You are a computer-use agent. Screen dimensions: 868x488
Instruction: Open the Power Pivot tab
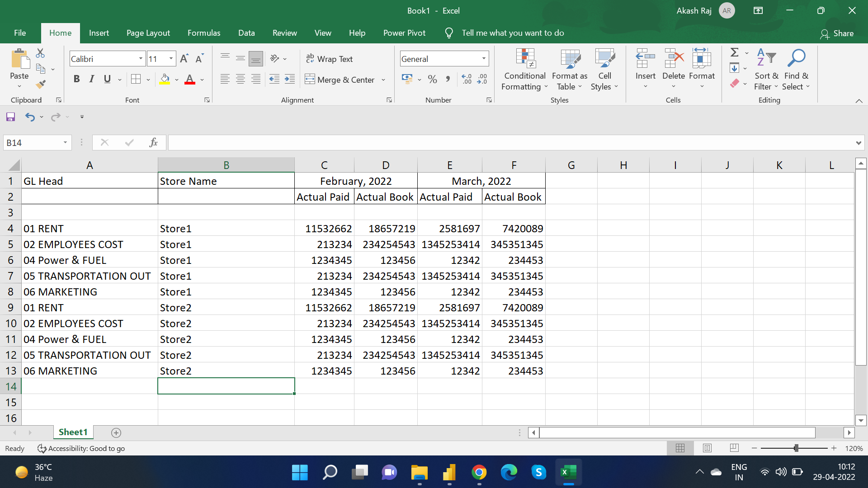(x=404, y=33)
